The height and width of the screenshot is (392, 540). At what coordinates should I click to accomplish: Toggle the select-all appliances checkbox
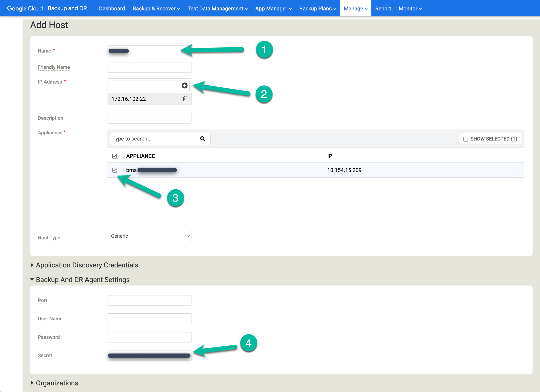click(114, 156)
